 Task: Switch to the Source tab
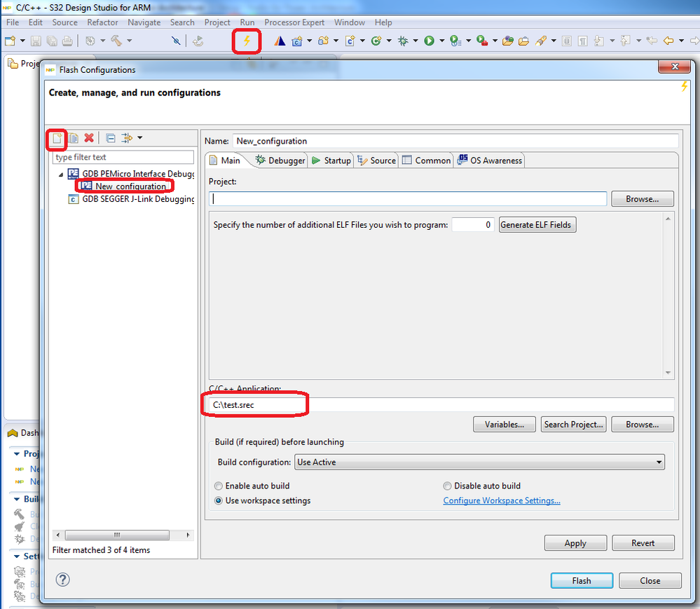[377, 160]
